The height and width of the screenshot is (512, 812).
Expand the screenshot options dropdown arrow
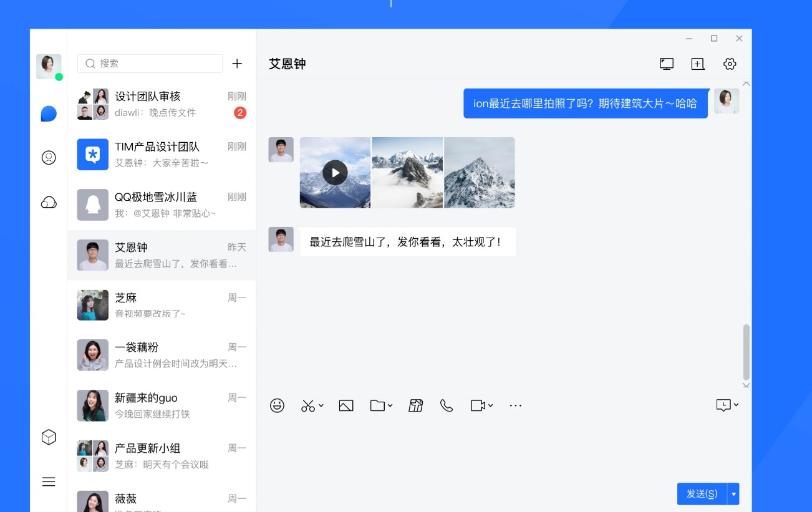point(321,405)
